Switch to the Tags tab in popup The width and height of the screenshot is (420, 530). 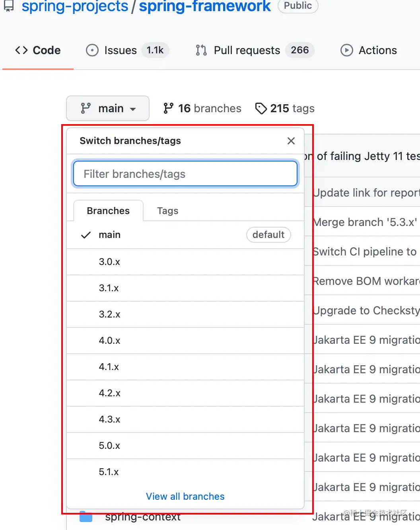[167, 210]
